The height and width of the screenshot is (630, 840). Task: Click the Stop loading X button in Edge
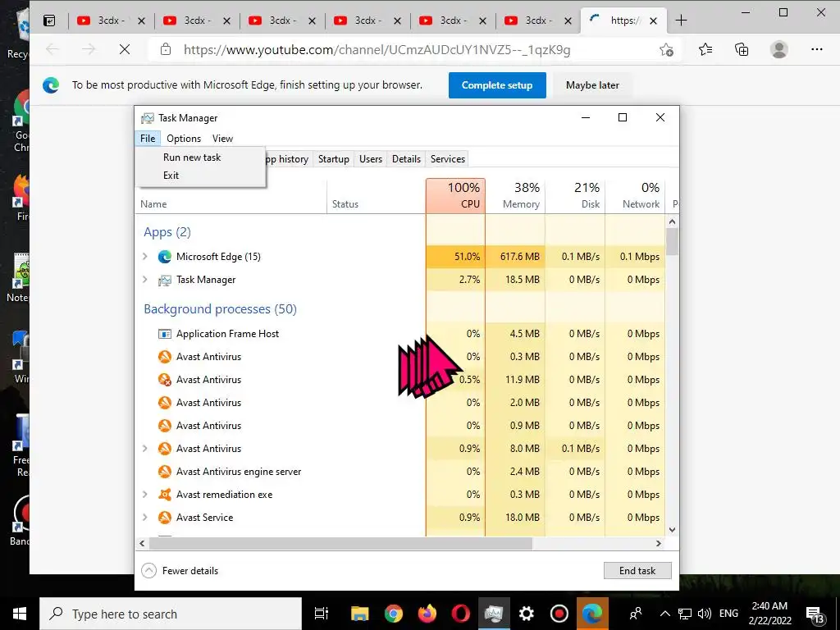(x=125, y=50)
